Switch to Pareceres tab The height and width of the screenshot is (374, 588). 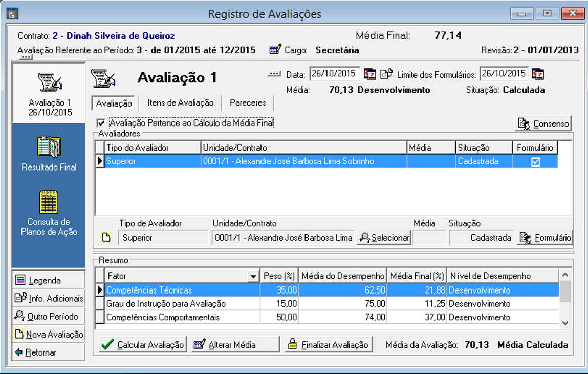(x=248, y=103)
